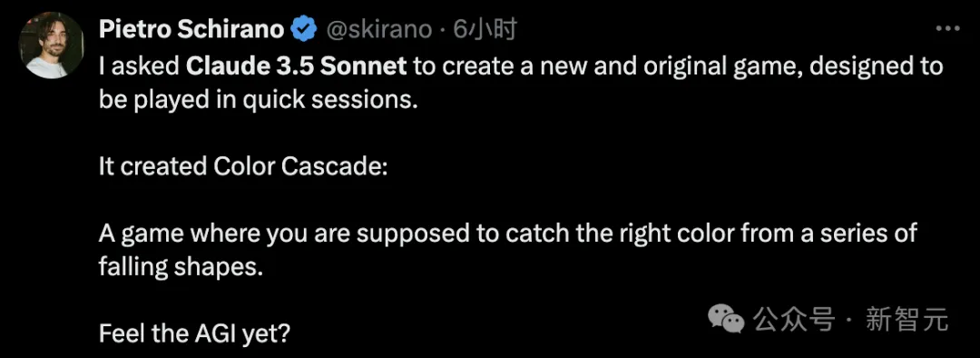Image resolution: width=980 pixels, height=358 pixels.
Task: Open the 6小时 timestamp link
Action: coord(485,29)
